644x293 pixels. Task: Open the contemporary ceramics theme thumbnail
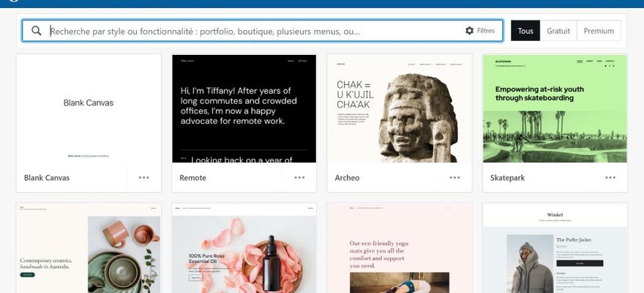(x=89, y=248)
